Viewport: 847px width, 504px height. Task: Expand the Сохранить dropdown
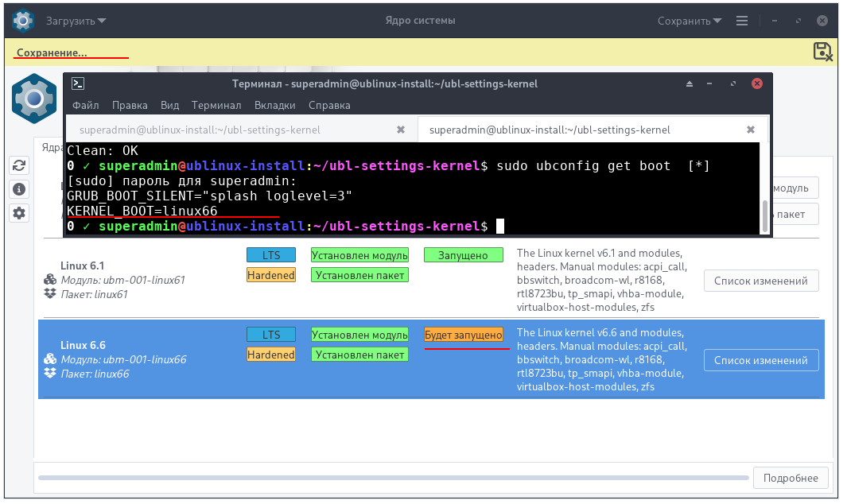pyautogui.click(x=689, y=21)
